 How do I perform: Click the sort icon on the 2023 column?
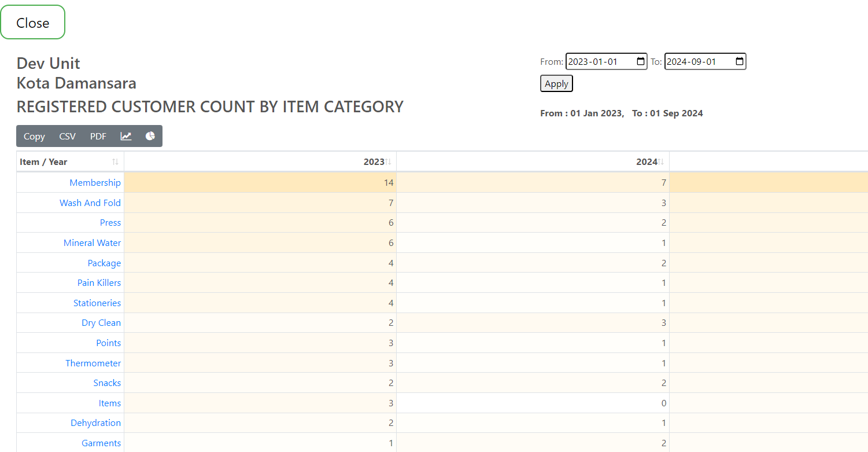point(388,161)
